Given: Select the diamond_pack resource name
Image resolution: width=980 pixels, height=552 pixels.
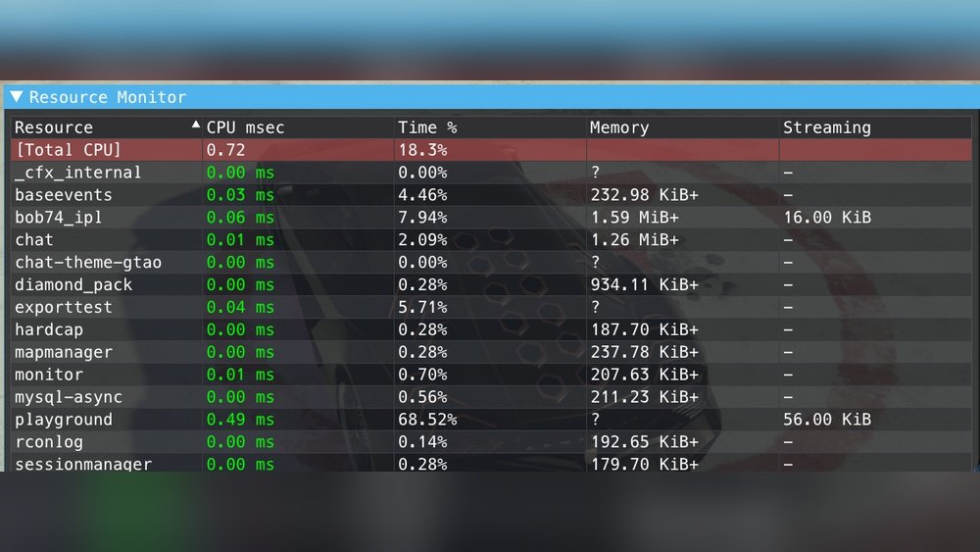Looking at the screenshot, I should (73, 284).
